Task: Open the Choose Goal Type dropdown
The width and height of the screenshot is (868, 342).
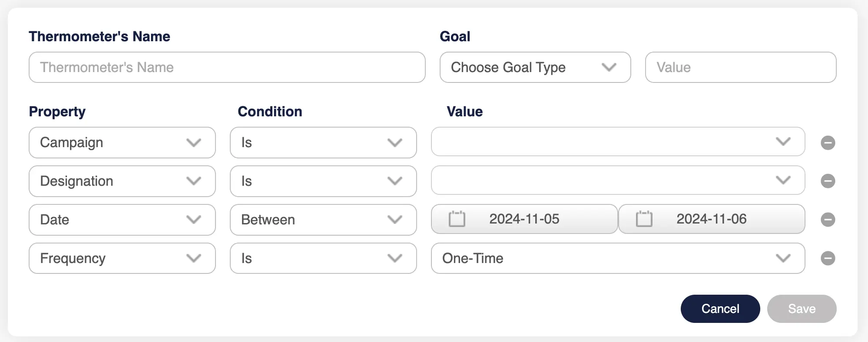Action: 535,67
